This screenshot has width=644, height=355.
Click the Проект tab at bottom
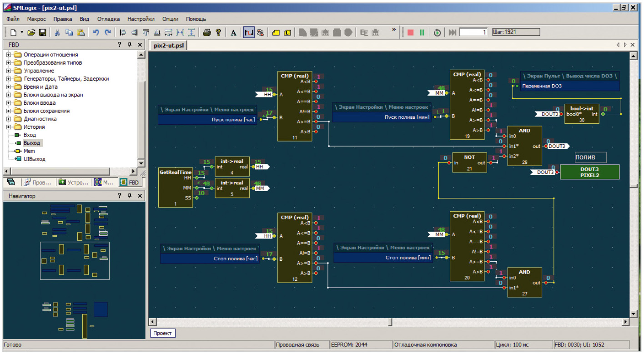point(162,333)
